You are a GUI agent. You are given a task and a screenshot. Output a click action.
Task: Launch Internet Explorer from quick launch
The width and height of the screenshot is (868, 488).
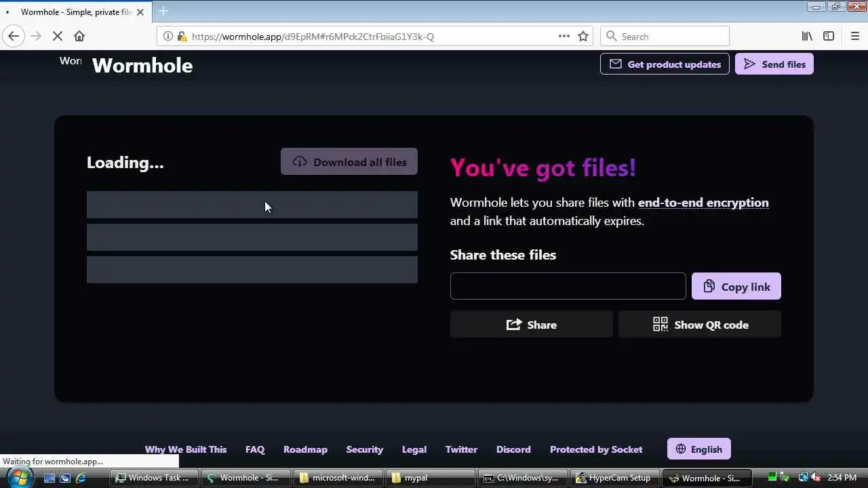[x=81, y=478]
